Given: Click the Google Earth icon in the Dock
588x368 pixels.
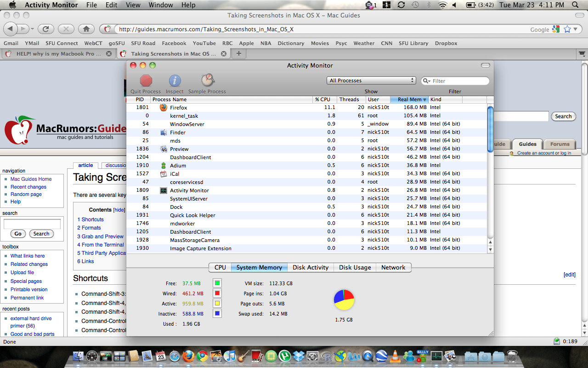Looking at the screenshot, I should pyautogui.click(x=381, y=356).
